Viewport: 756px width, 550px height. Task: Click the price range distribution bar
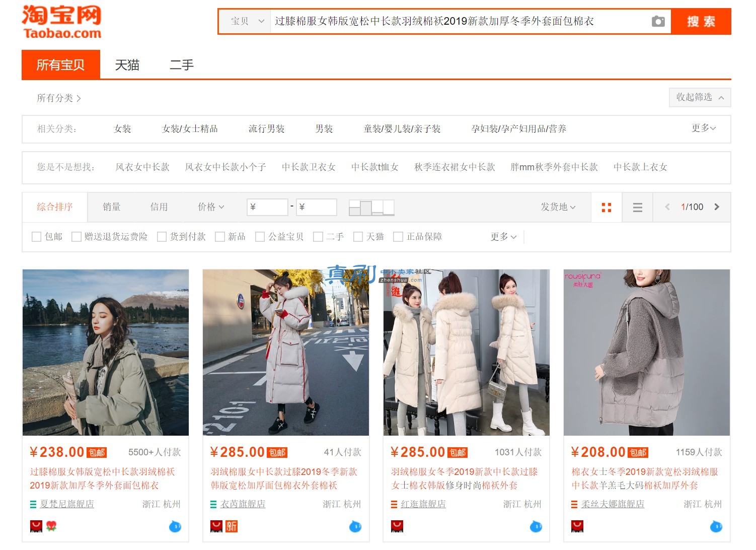point(371,208)
